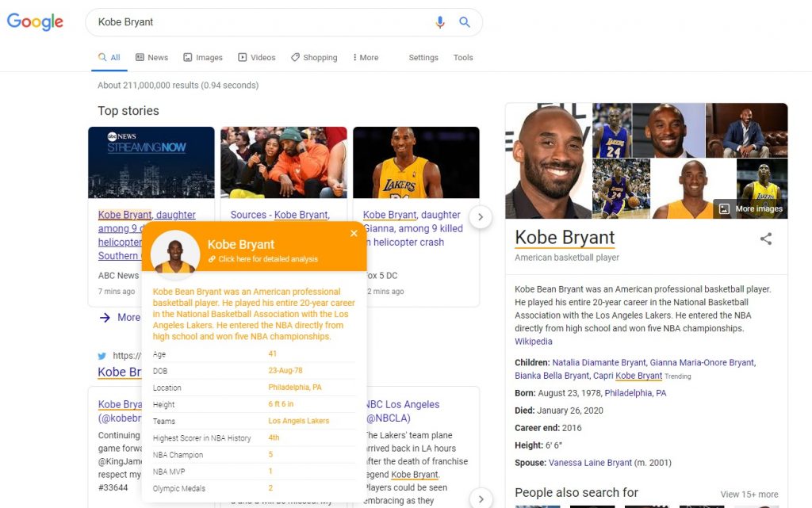Viewport: 812px width, 508px height.
Task: Click the microphone voice search icon
Action: (x=439, y=22)
